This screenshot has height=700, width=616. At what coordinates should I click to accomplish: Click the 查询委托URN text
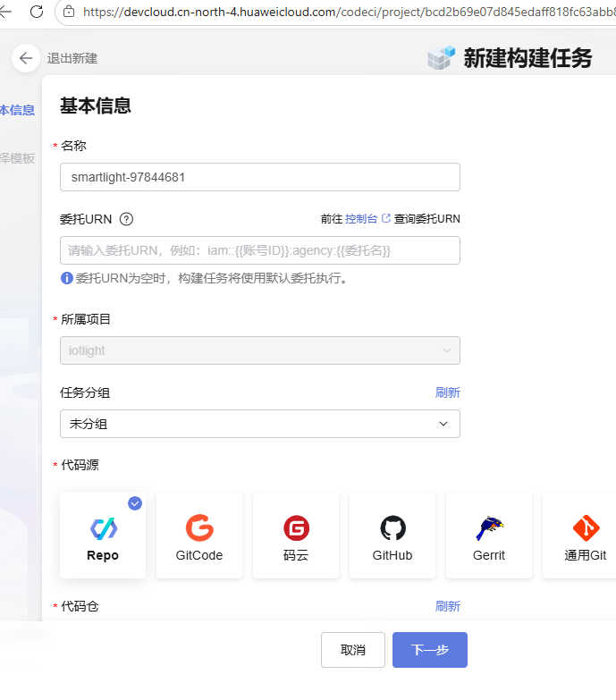[426, 219]
